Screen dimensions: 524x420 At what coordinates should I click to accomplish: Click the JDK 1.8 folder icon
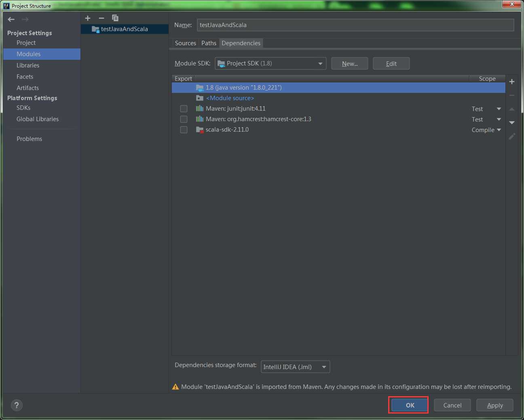pyautogui.click(x=200, y=88)
